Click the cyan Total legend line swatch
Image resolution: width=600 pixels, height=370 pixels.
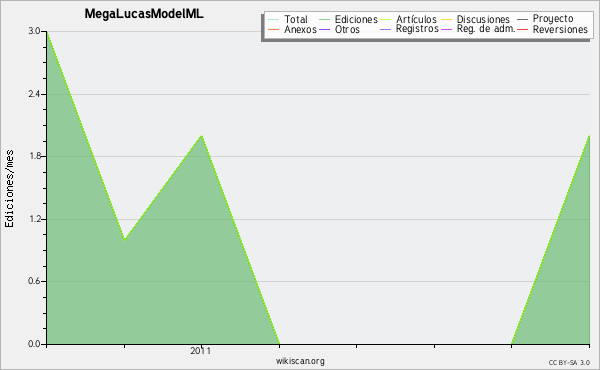[274, 19]
